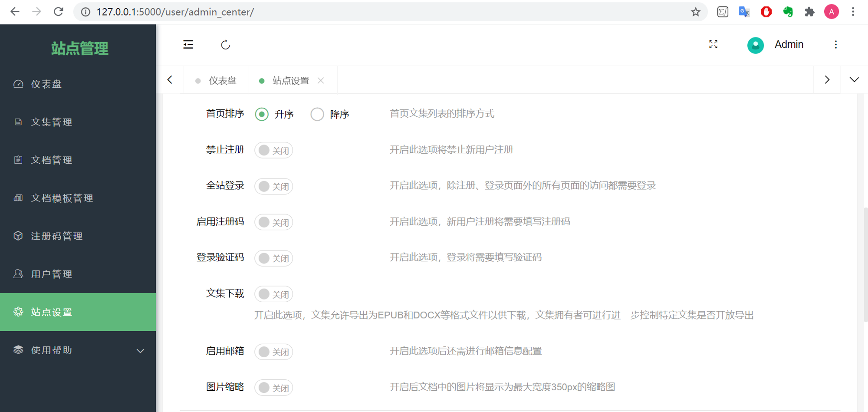Screen dimensions: 868x412
Task: Switch to the 仪表盘 tab
Action: coord(216,80)
